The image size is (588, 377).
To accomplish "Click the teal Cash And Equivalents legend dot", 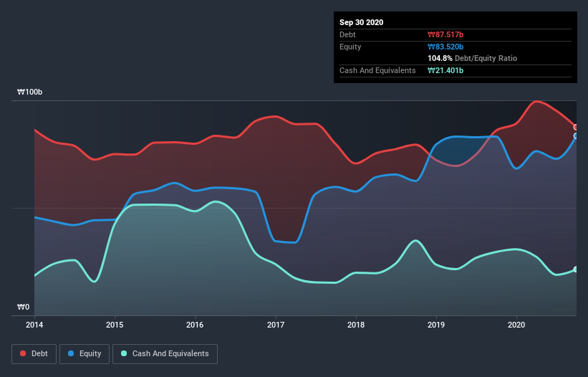I will pyautogui.click(x=124, y=353).
